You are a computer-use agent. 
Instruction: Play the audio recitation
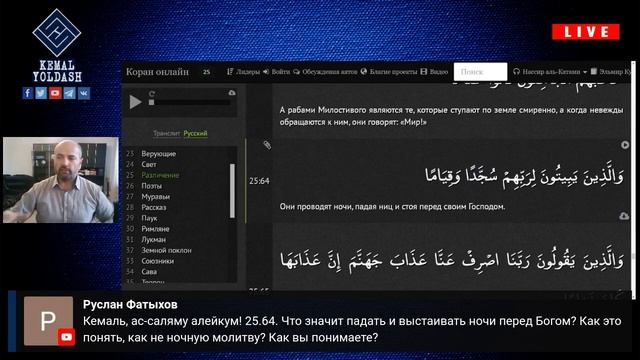coord(135,102)
